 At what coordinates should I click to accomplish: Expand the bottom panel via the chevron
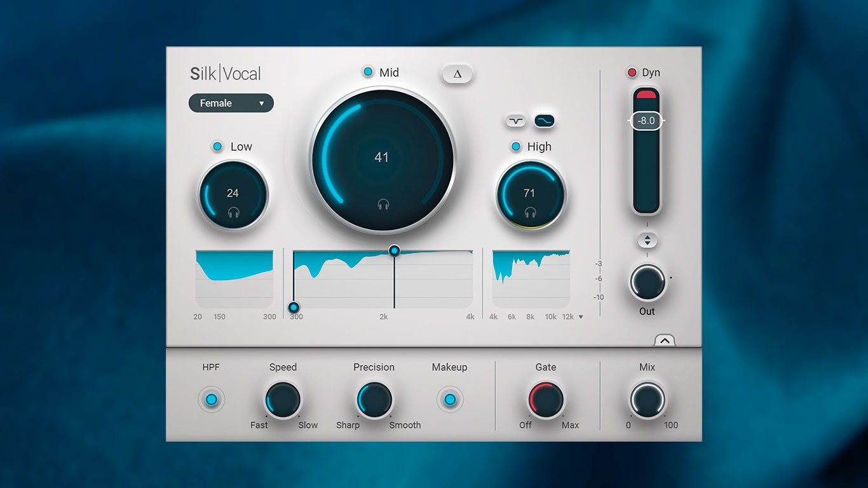click(665, 341)
